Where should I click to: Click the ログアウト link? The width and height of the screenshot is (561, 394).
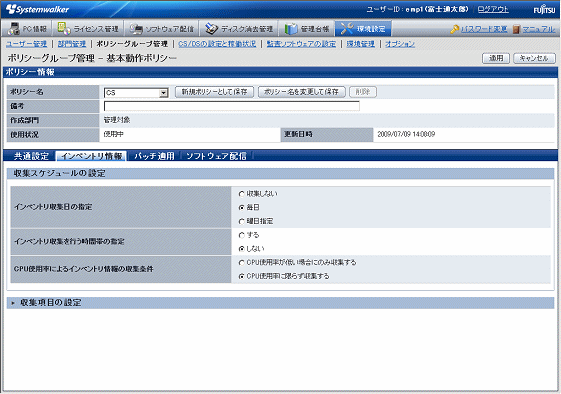click(x=493, y=9)
